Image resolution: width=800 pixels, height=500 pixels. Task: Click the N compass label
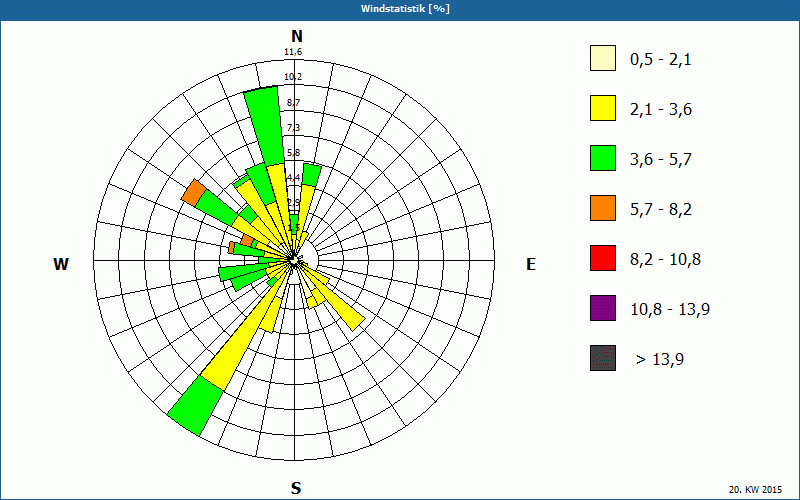click(296, 36)
